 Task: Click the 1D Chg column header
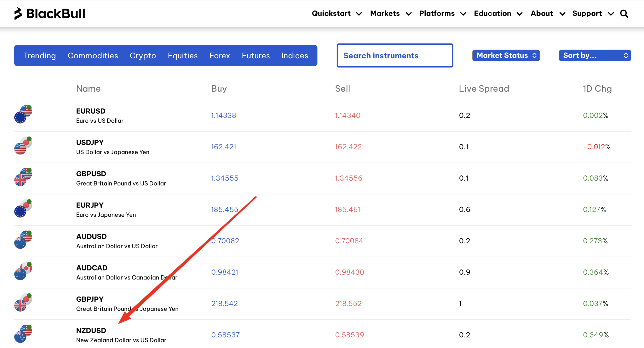click(x=597, y=89)
